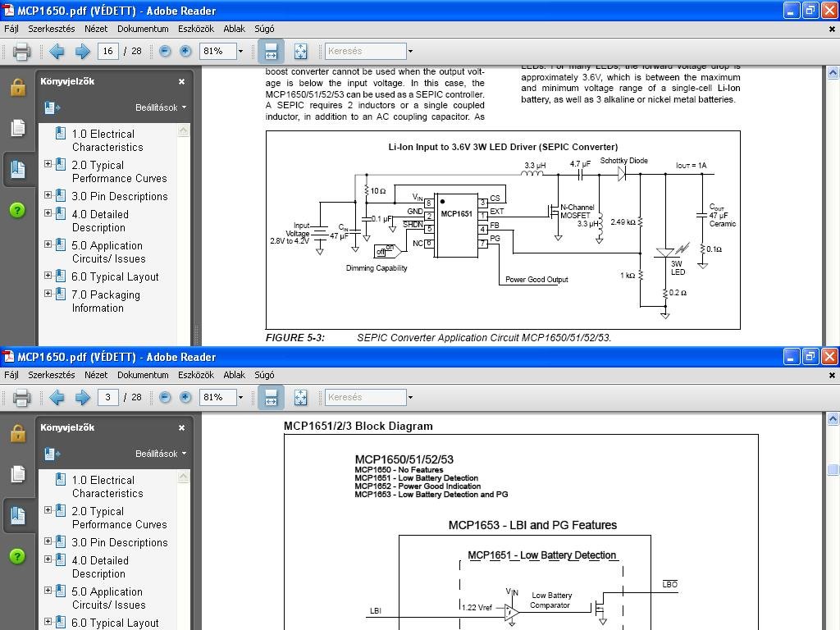Click scroll up arrow of bottom document
The image size is (840, 630).
(833, 418)
